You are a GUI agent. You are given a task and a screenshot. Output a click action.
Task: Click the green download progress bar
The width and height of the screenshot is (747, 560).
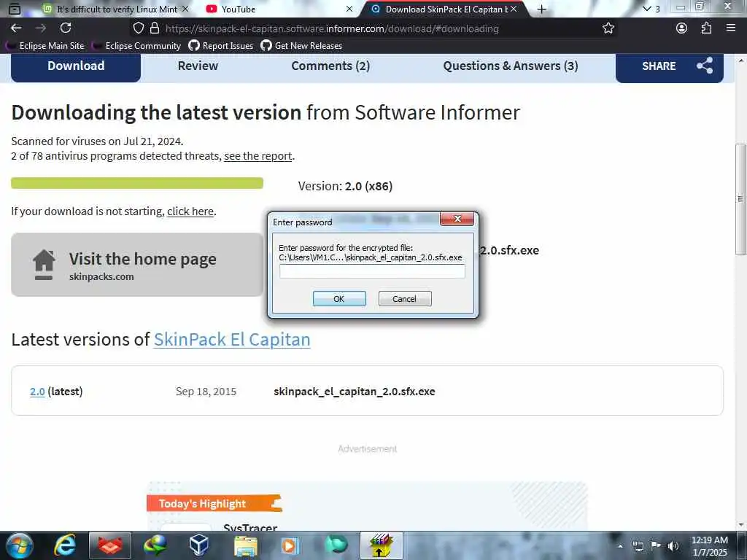137,183
